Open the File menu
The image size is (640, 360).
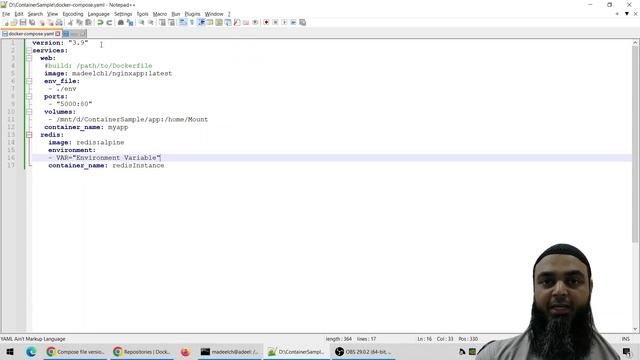coord(6,14)
